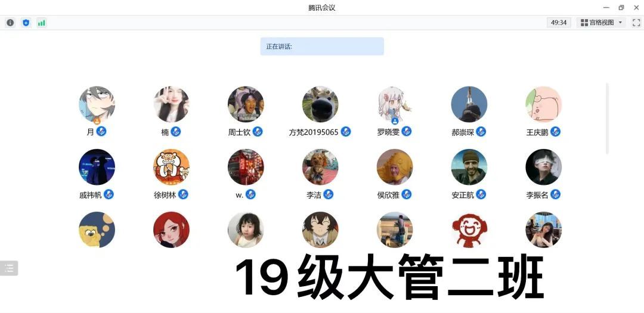Toggle microphone status for 月
The image size is (644, 313).
[101, 131]
